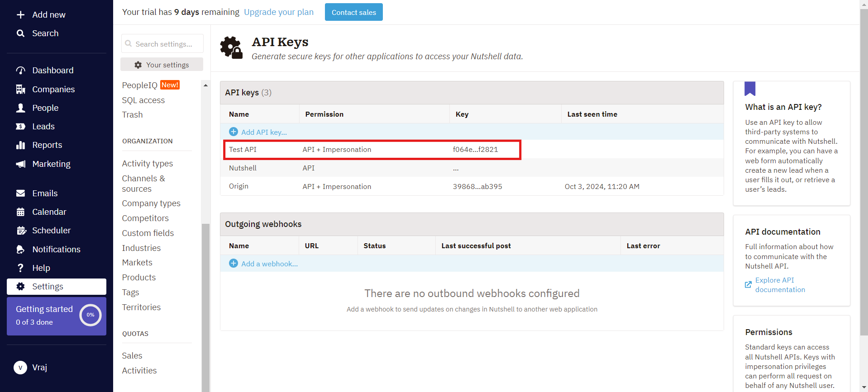Click Your settings button
Screen dimensions: 868x392
[x=162, y=65]
